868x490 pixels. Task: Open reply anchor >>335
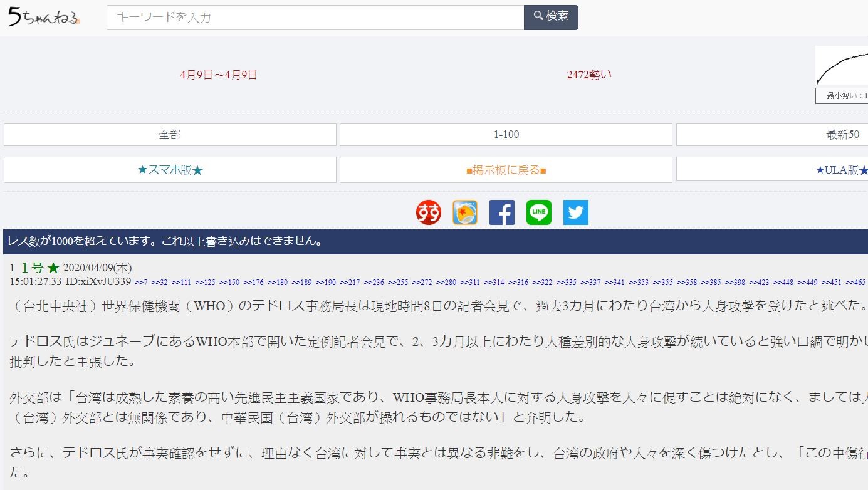coord(567,282)
